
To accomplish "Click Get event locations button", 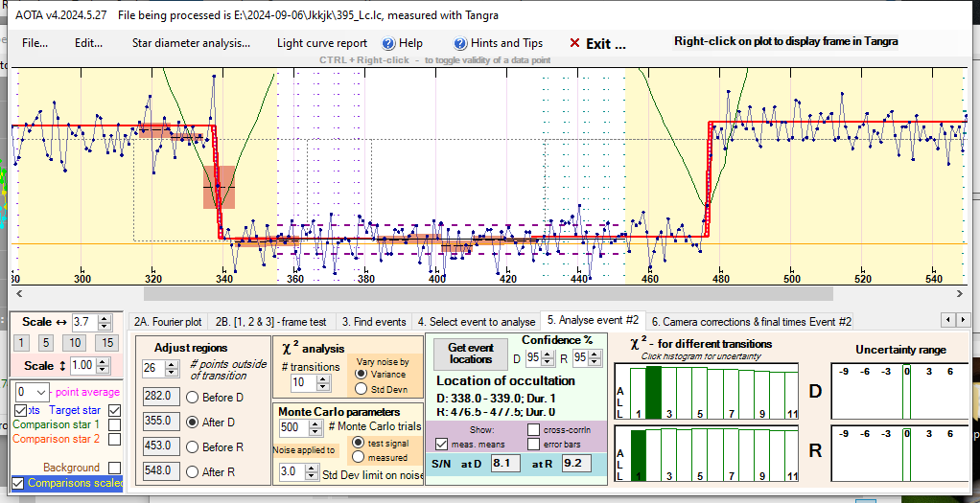I will click(x=472, y=353).
